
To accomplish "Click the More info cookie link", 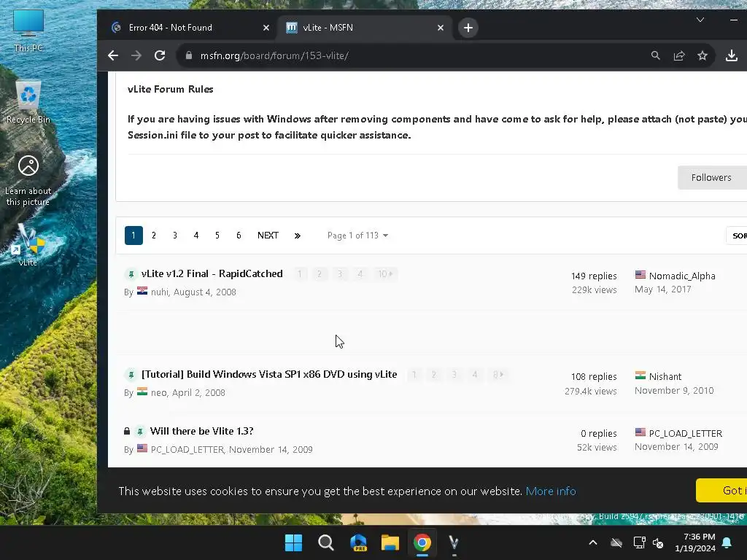I will [551, 491].
